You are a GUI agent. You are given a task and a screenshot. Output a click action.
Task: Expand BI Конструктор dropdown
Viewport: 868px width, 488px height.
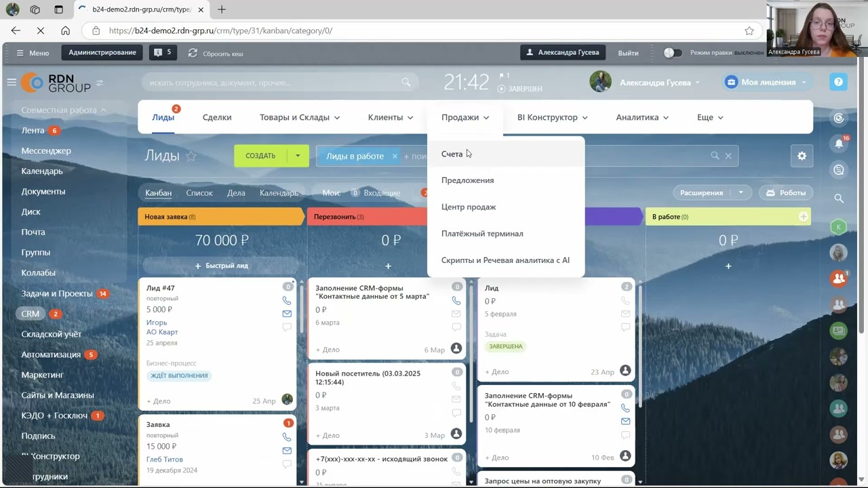click(553, 117)
